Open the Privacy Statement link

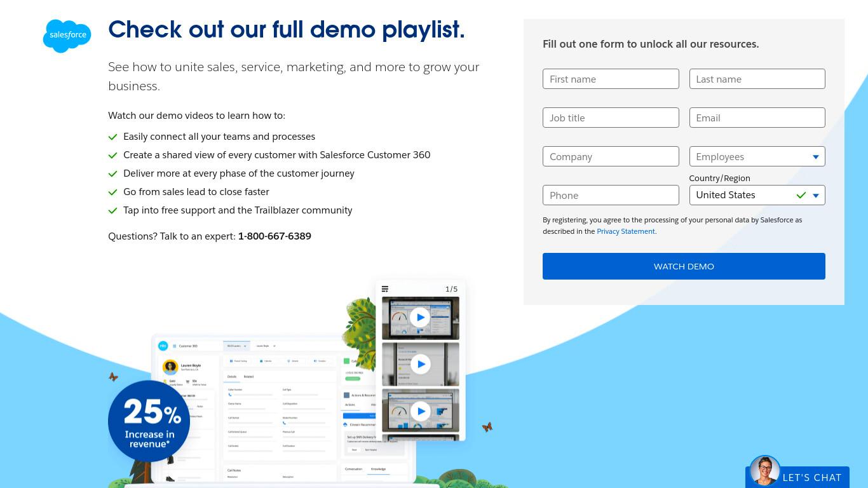tap(625, 231)
